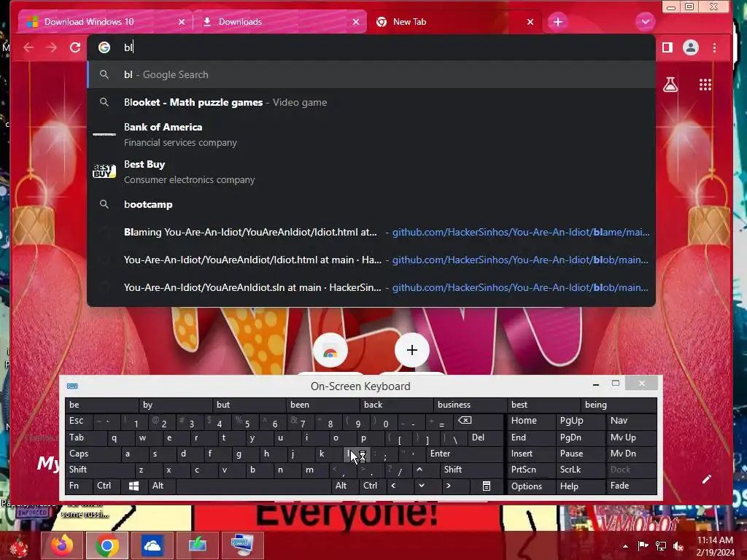The height and width of the screenshot is (560, 747).
Task: Open the OneDrive cloud taskbar icon
Action: (152, 545)
